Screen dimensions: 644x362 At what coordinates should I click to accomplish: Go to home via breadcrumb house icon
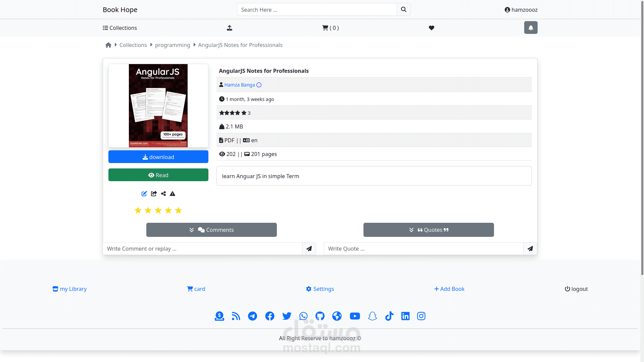pos(108,45)
